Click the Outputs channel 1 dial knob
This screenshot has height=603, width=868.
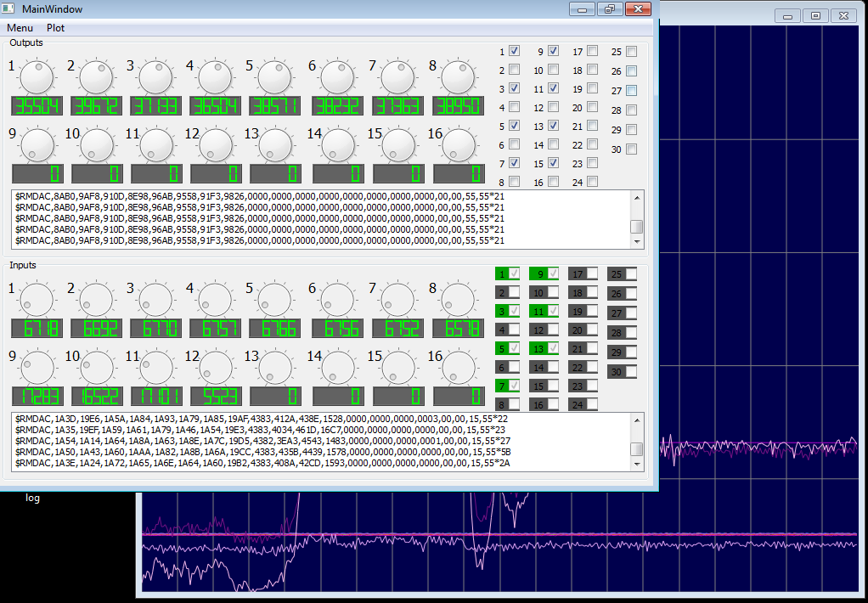pos(37,77)
